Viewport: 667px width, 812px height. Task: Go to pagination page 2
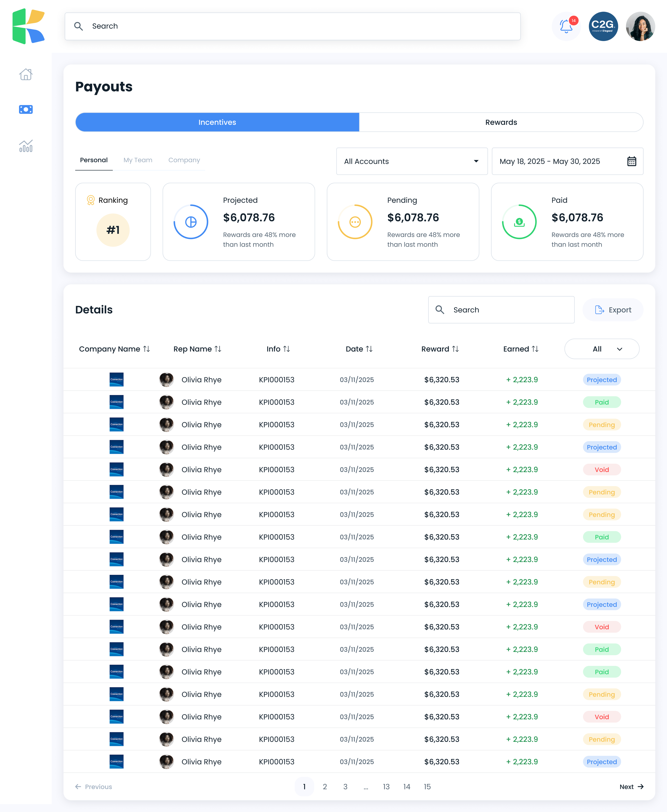click(x=325, y=787)
